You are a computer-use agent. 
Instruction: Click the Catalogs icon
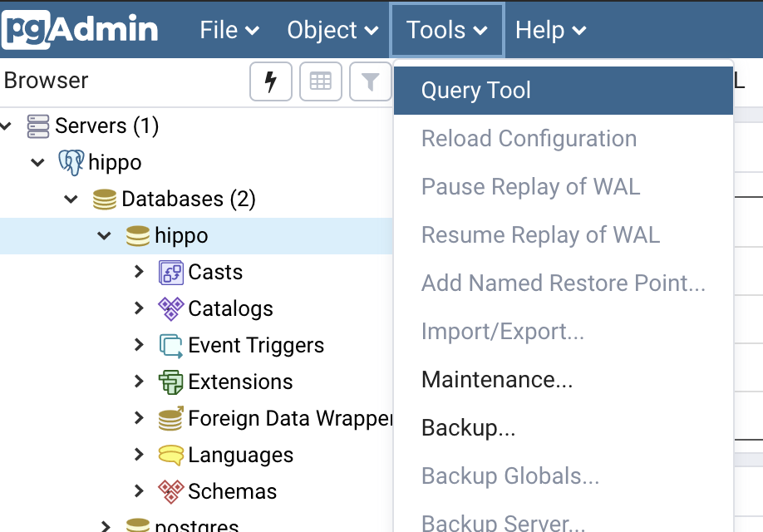point(170,308)
